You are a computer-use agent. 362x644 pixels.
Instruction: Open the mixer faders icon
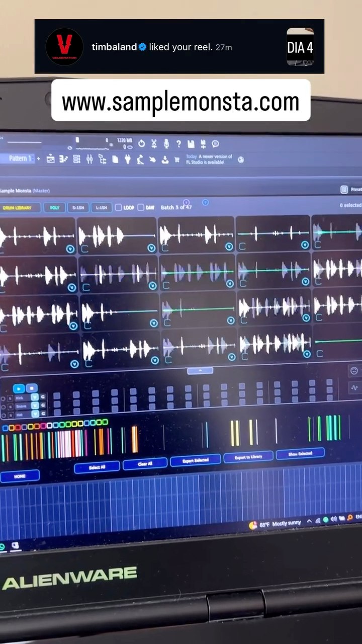(89, 159)
